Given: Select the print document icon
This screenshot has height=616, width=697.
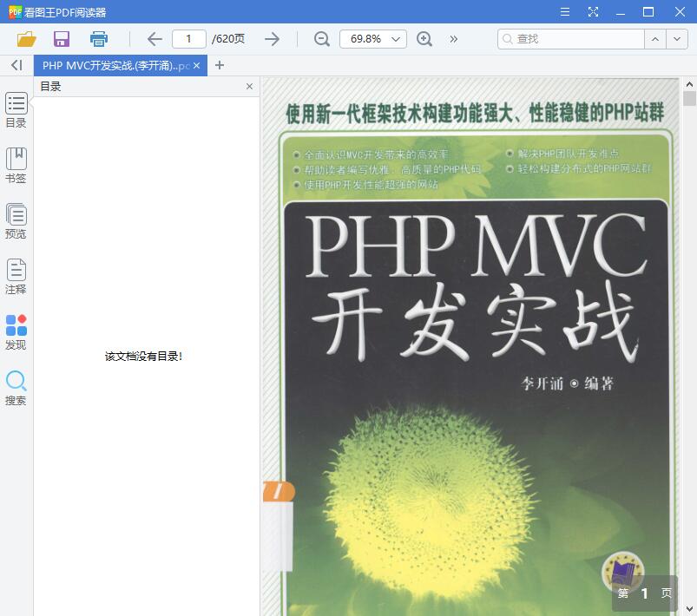Looking at the screenshot, I should (x=98, y=38).
